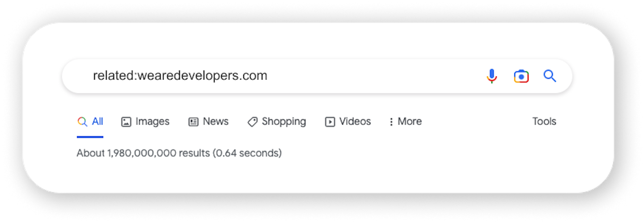The width and height of the screenshot is (644, 223).
Task: Open search by image camera icon
Action: tap(521, 76)
